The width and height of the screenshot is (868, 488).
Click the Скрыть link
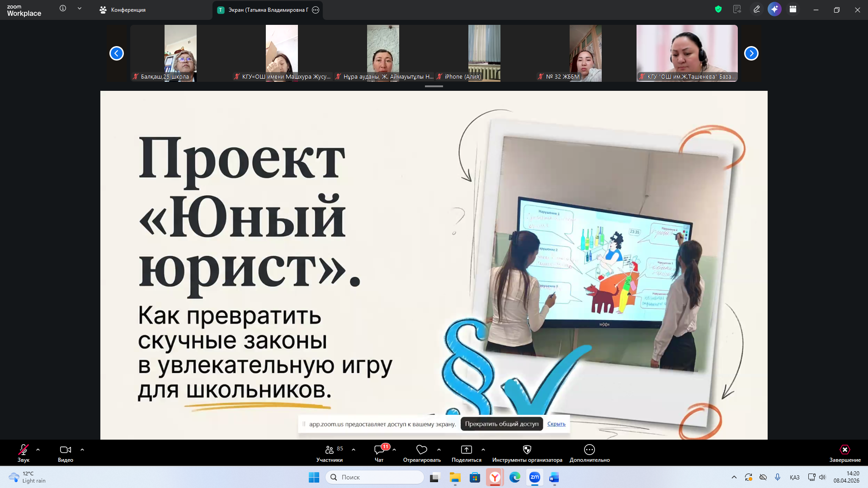[x=556, y=424]
